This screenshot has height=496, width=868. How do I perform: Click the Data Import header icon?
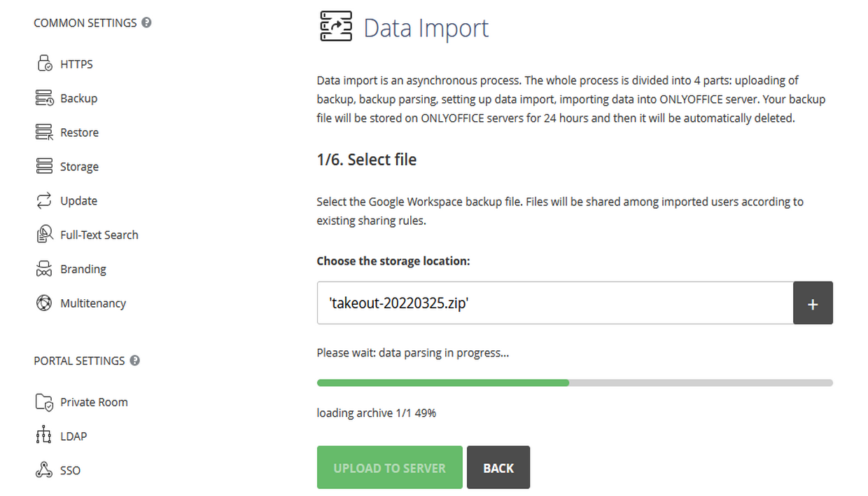(336, 27)
